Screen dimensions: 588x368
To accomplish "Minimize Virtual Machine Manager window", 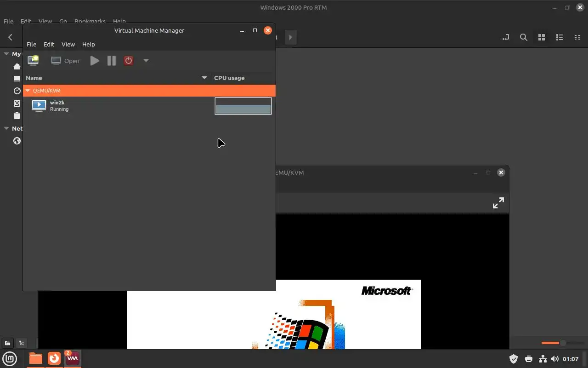I will click(242, 30).
